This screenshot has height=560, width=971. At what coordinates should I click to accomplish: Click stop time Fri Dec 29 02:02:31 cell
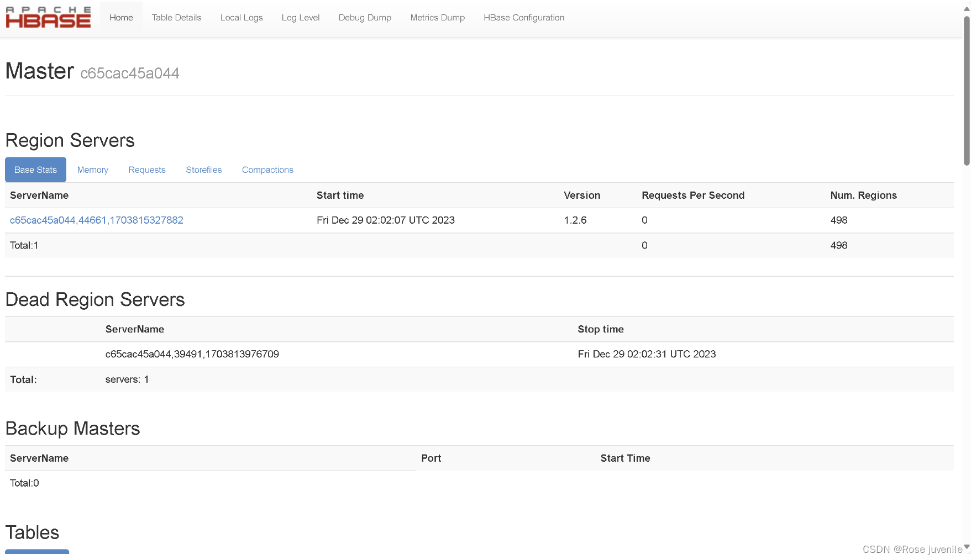[x=647, y=355]
